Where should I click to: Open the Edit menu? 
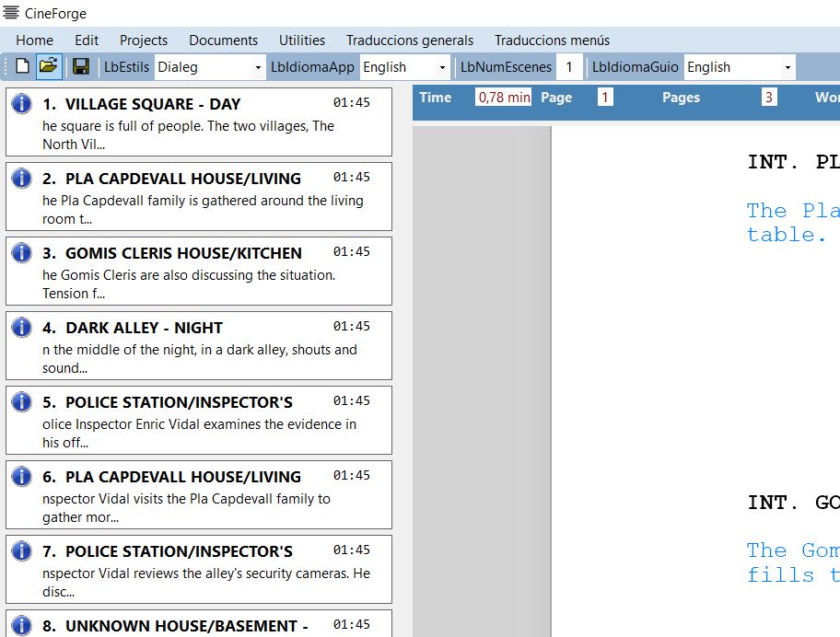(x=87, y=41)
